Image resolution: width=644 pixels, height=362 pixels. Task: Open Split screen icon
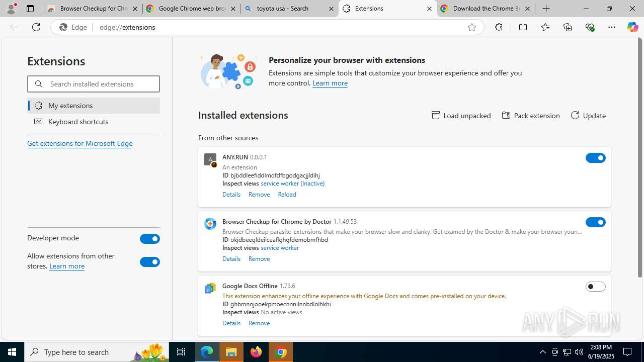point(523,27)
